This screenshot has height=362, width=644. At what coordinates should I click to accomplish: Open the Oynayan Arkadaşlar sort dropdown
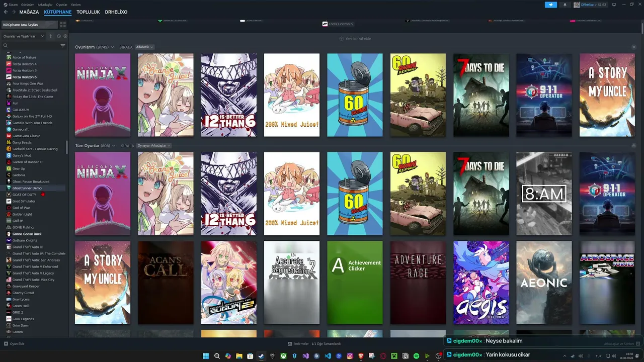click(x=154, y=145)
